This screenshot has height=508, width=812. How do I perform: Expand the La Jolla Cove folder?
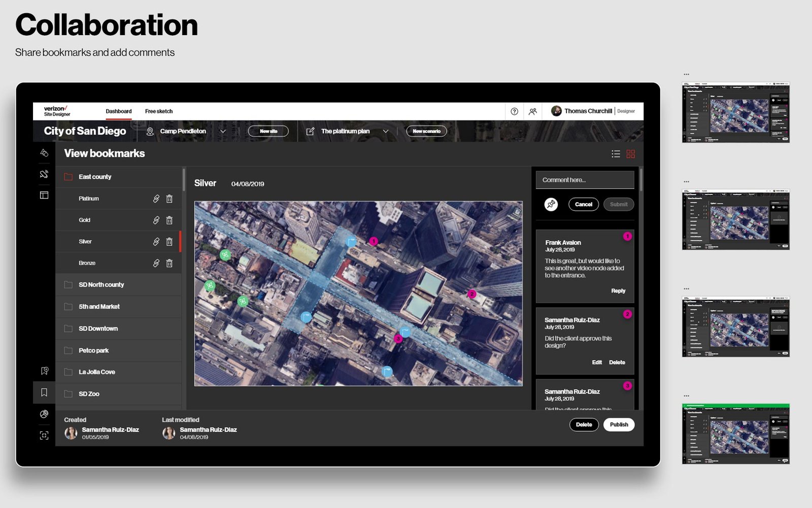pos(118,372)
